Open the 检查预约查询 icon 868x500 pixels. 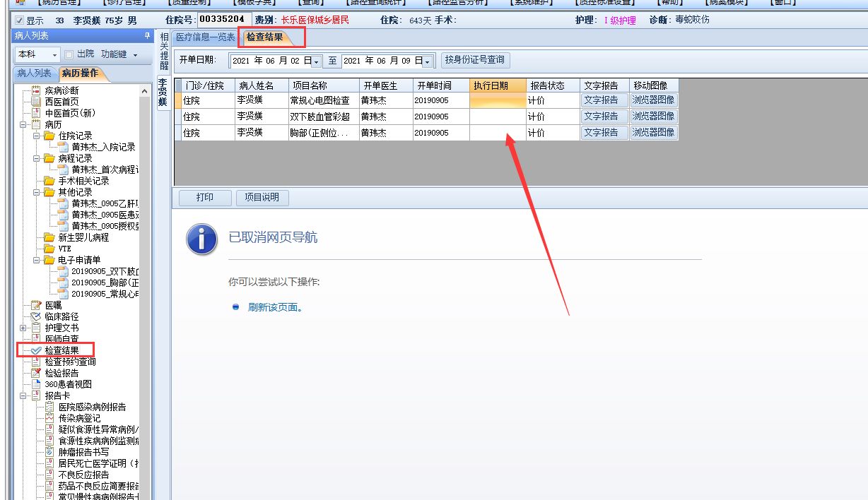[x=36, y=362]
